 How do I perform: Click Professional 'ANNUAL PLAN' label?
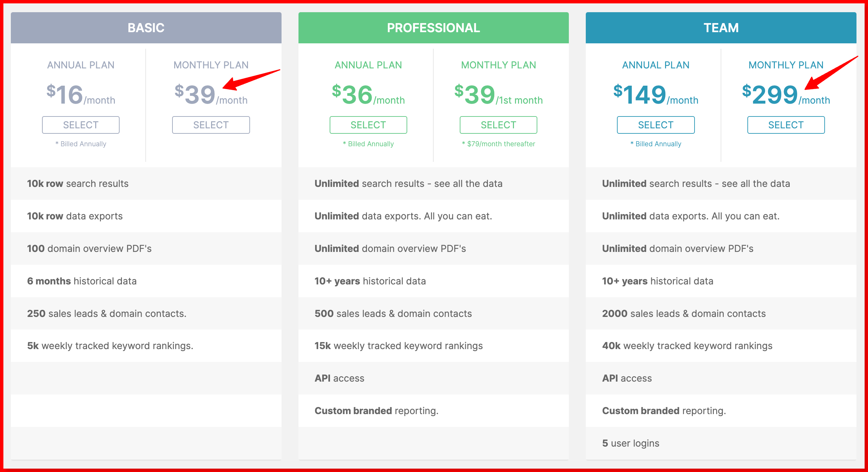(x=368, y=65)
